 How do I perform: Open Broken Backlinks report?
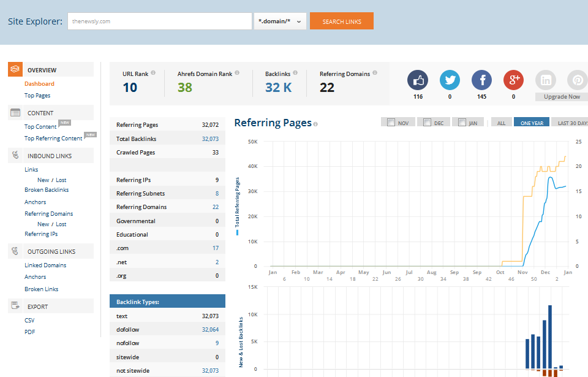point(47,189)
